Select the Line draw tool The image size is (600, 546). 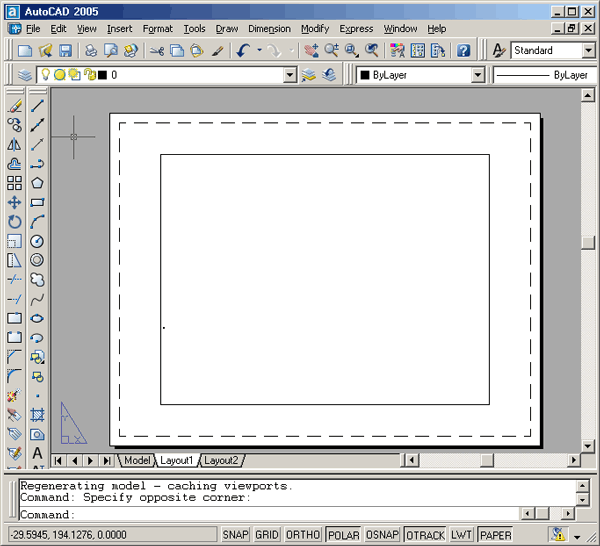(x=37, y=106)
